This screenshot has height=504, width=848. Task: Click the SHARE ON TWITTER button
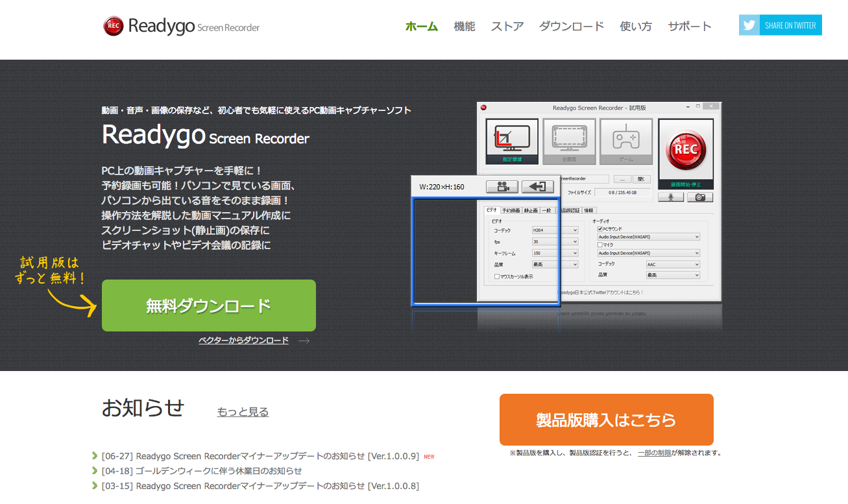pyautogui.click(x=781, y=25)
